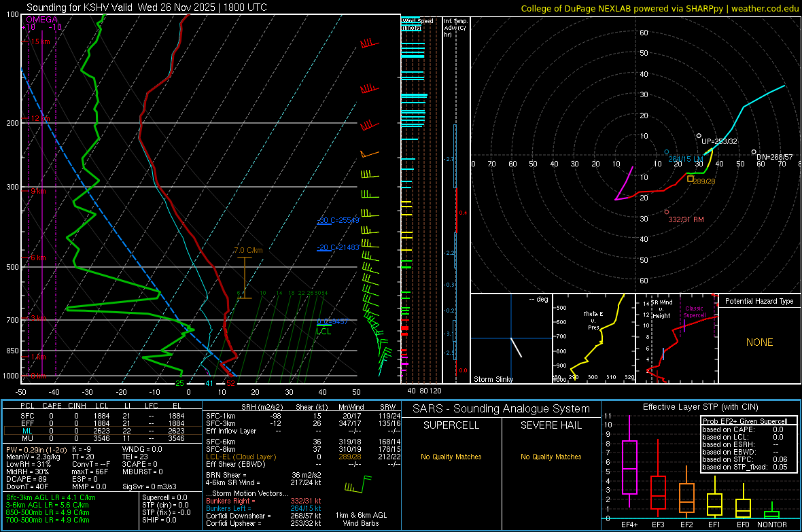
Task: Click the '-20 C=21483' height label
Action: click(338, 247)
